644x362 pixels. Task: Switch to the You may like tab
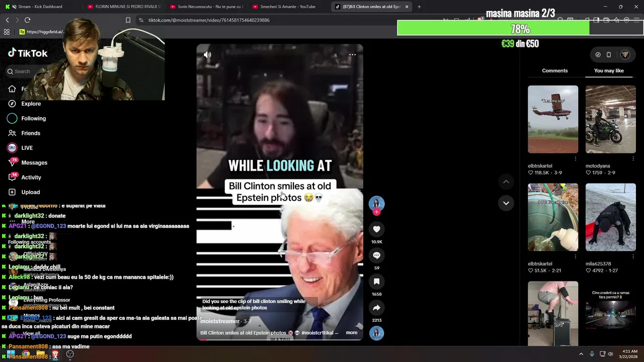click(x=609, y=71)
